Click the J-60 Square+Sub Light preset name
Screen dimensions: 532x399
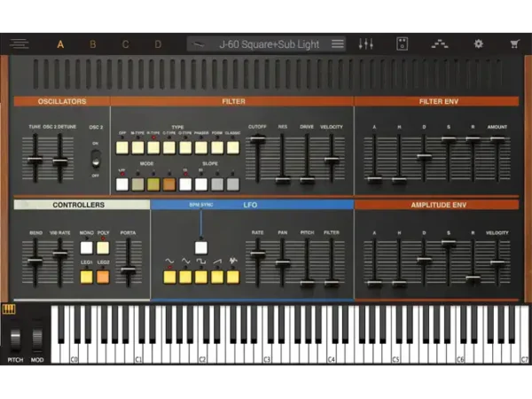269,44
